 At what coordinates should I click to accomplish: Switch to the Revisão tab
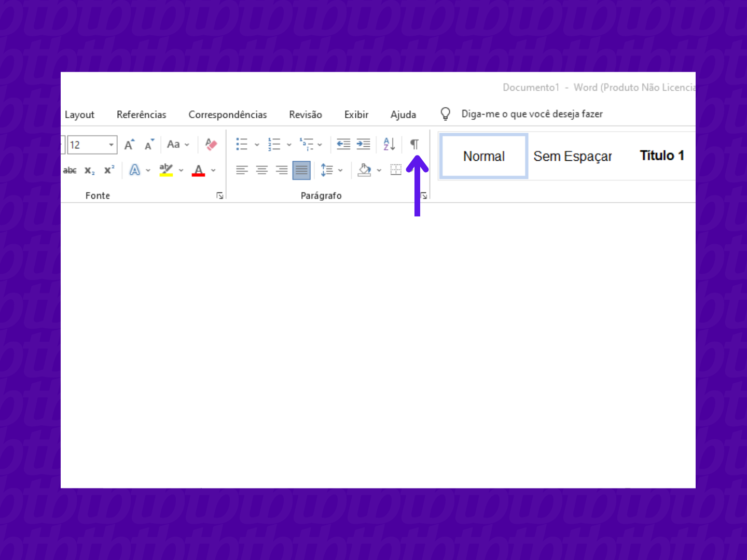(x=306, y=115)
